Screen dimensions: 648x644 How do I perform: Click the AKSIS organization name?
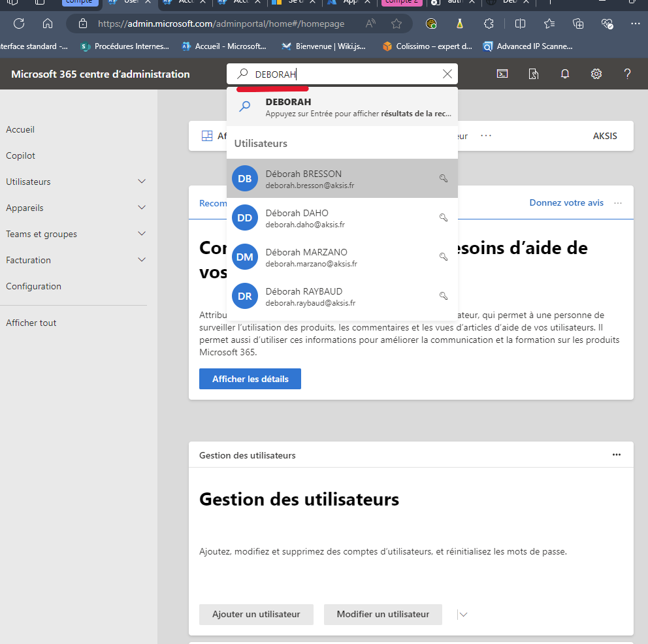click(x=605, y=136)
